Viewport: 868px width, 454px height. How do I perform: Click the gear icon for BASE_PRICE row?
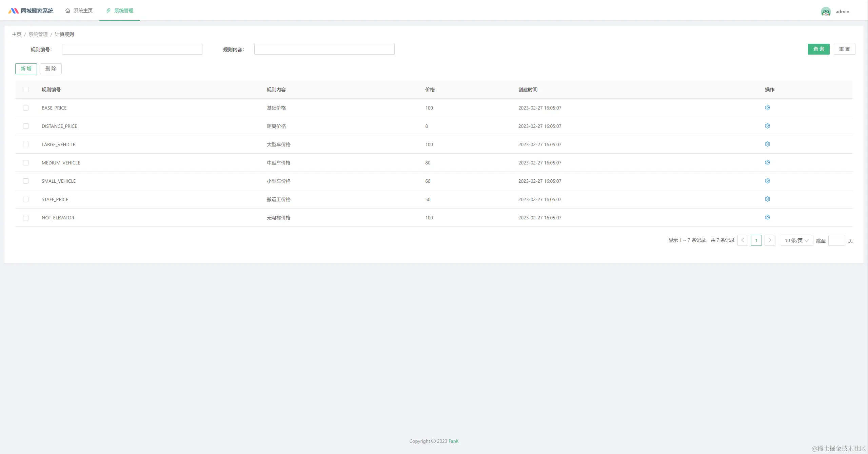click(x=768, y=107)
